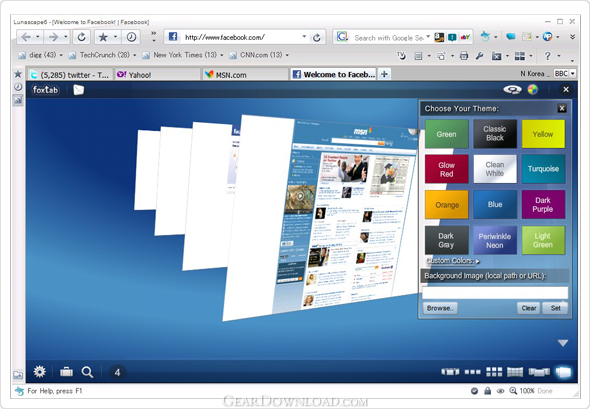Click the printer icon in toolbar
590x409 pixels.
pyautogui.click(x=464, y=56)
